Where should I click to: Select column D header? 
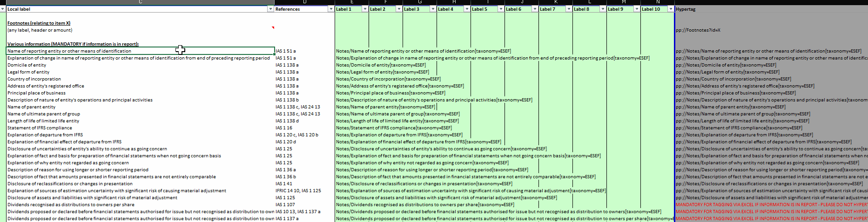(304, 2)
